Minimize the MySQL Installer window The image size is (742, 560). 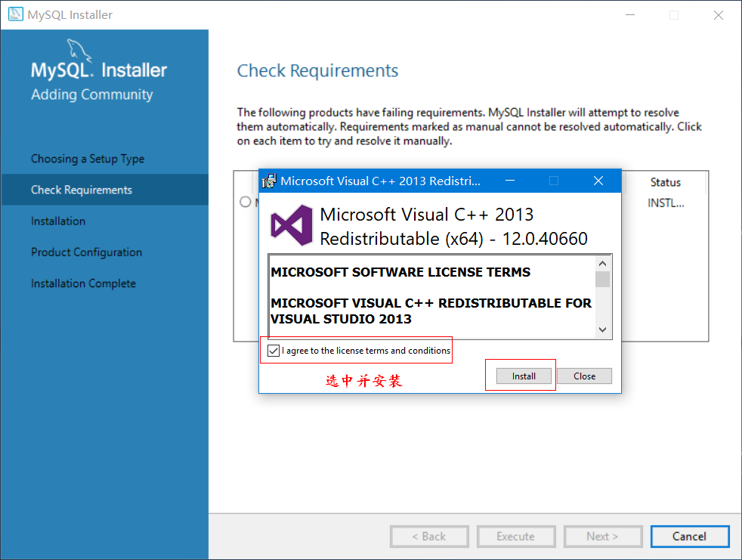(630, 14)
